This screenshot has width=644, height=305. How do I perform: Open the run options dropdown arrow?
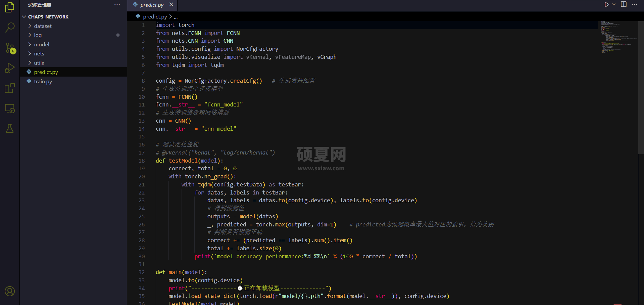pyautogui.click(x=614, y=4)
